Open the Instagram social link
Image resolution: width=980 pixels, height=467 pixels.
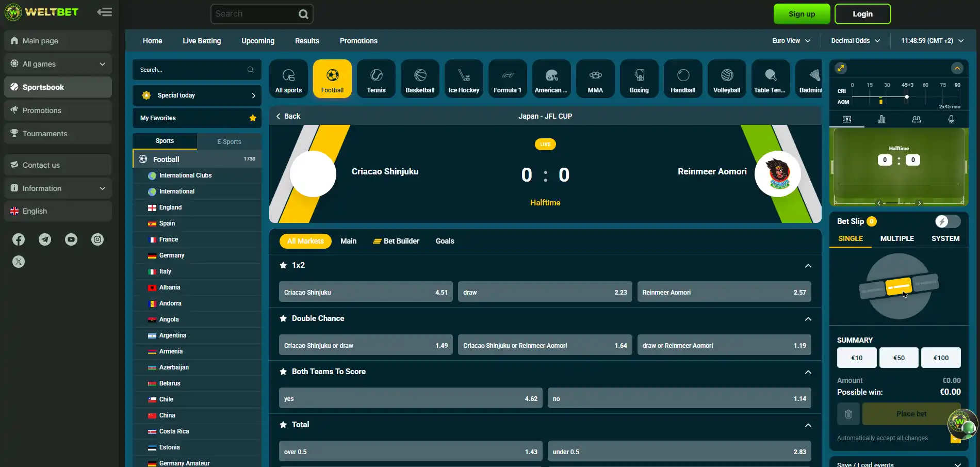pyautogui.click(x=97, y=239)
